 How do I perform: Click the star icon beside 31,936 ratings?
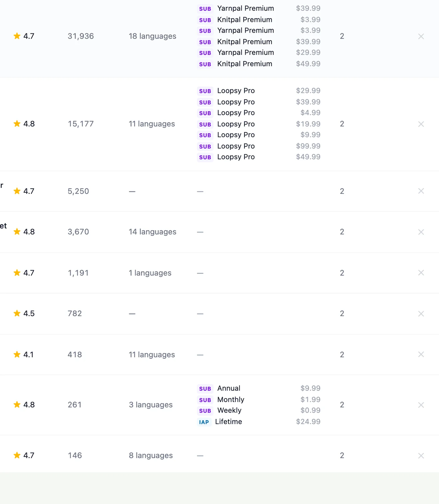coord(17,36)
